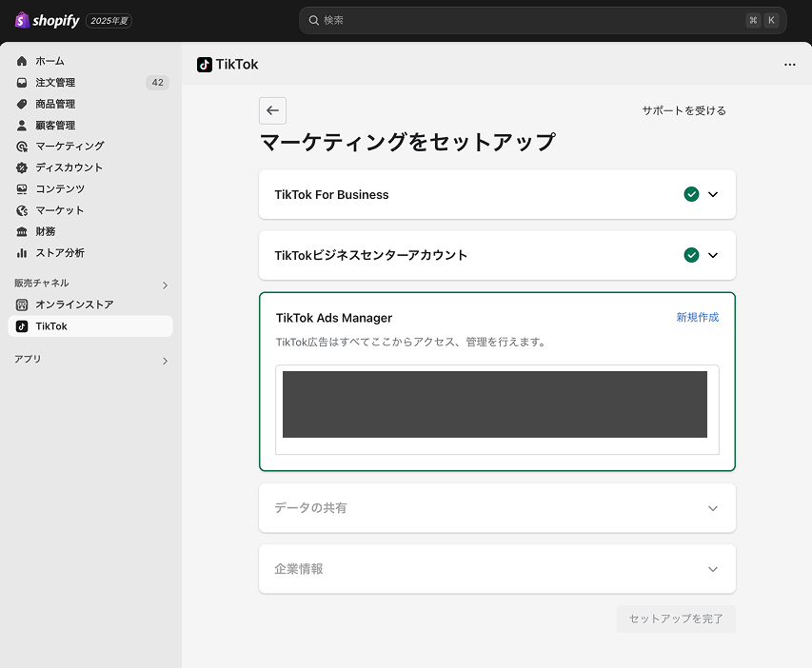This screenshot has height=668, width=812.
Task: Click the マーケティングをセットアップ heading
Action: point(407,142)
